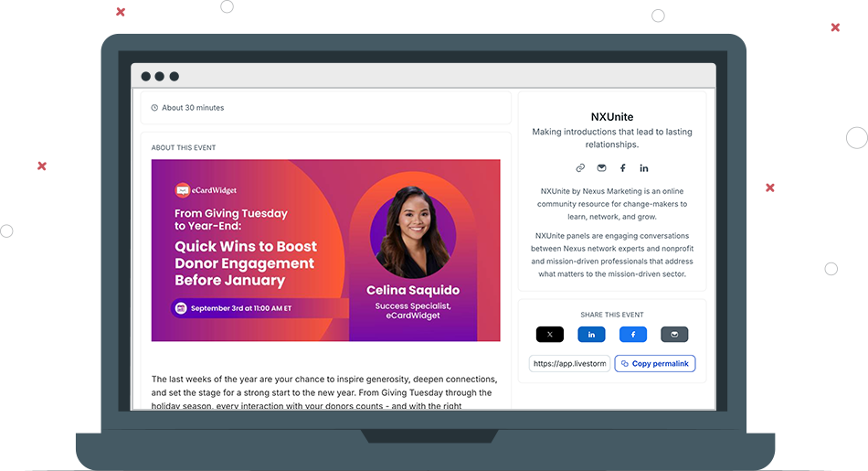
Task: Click the clock icon beside About 30 minutes
Action: (x=154, y=108)
